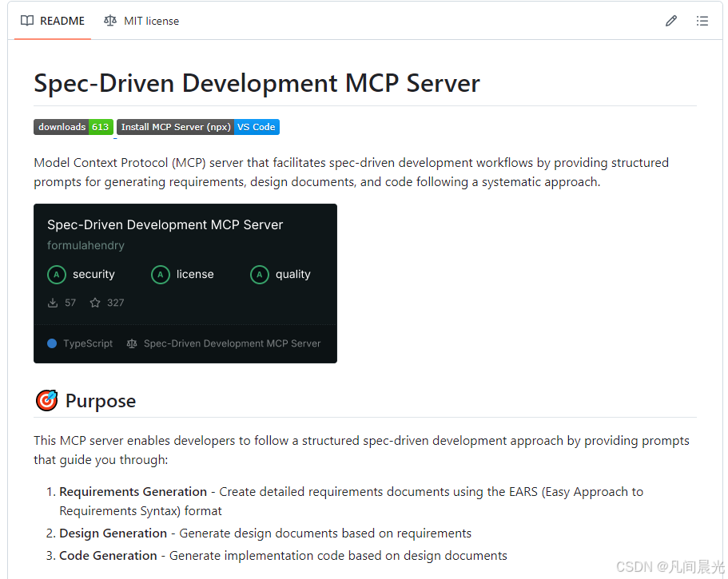Click the Code Generation list item
The image size is (728, 579).
(276, 555)
